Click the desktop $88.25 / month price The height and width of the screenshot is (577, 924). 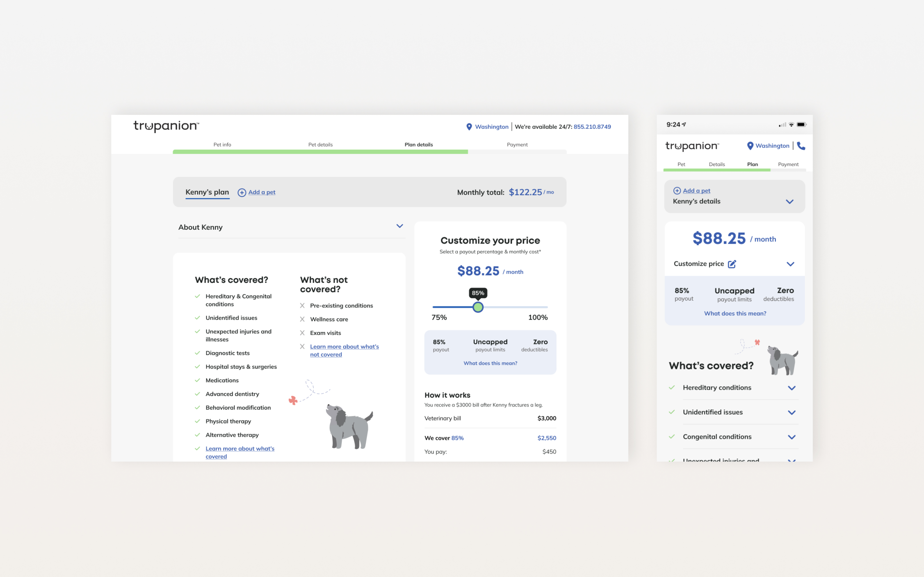pos(490,271)
